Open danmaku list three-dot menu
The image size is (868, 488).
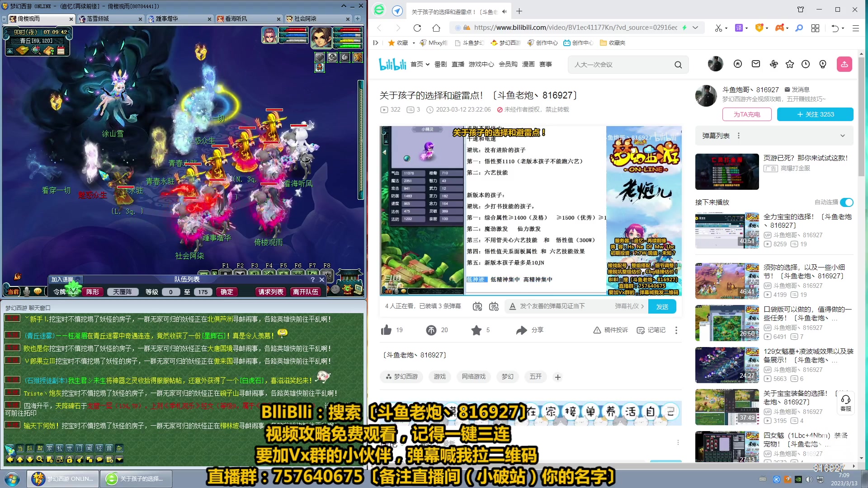coord(739,136)
